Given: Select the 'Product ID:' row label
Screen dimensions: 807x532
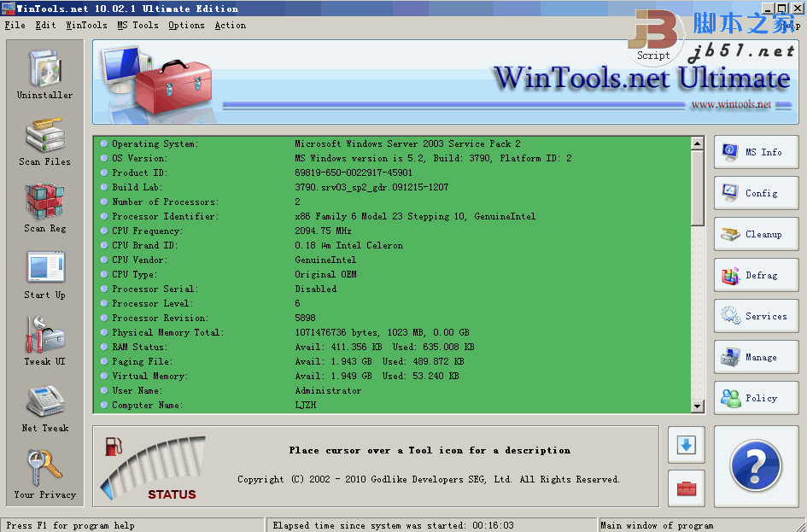Looking at the screenshot, I should click(x=139, y=172).
